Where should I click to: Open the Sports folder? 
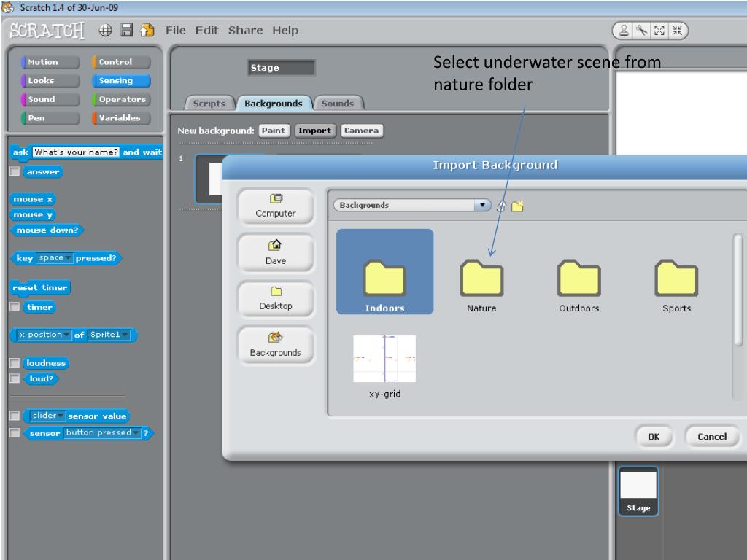click(x=676, y=286)
